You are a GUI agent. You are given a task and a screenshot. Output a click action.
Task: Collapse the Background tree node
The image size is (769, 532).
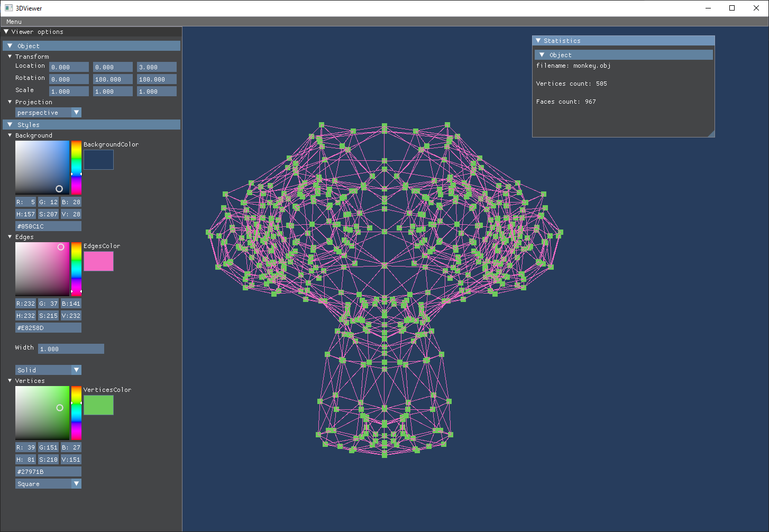(10, 135)
